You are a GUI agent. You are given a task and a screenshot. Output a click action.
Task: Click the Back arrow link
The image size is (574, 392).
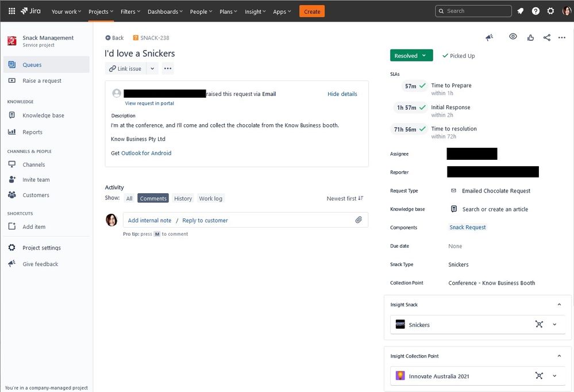[x=114, y=38]
